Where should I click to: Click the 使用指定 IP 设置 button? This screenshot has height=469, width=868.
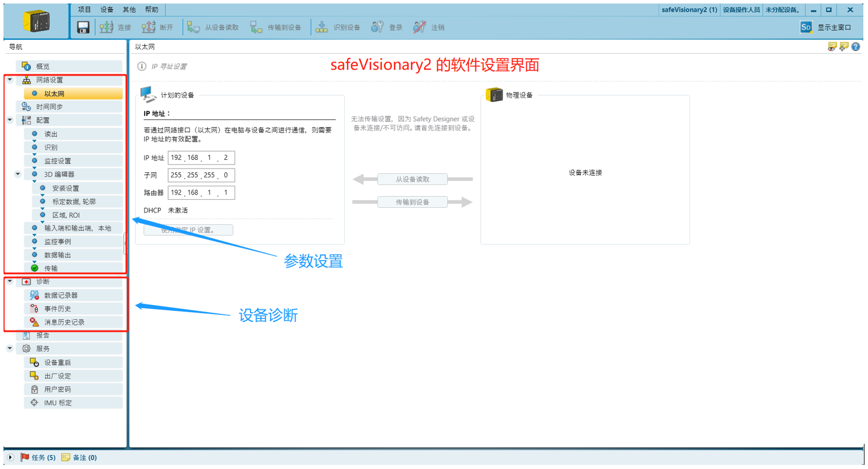click(188, 230)
